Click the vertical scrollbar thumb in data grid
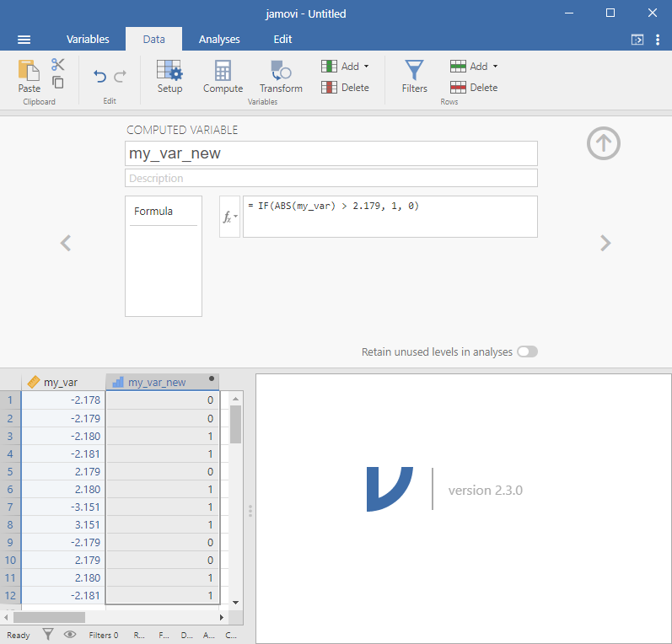The image size is (672, 644). pyautogui.click(x=235, y=424)
